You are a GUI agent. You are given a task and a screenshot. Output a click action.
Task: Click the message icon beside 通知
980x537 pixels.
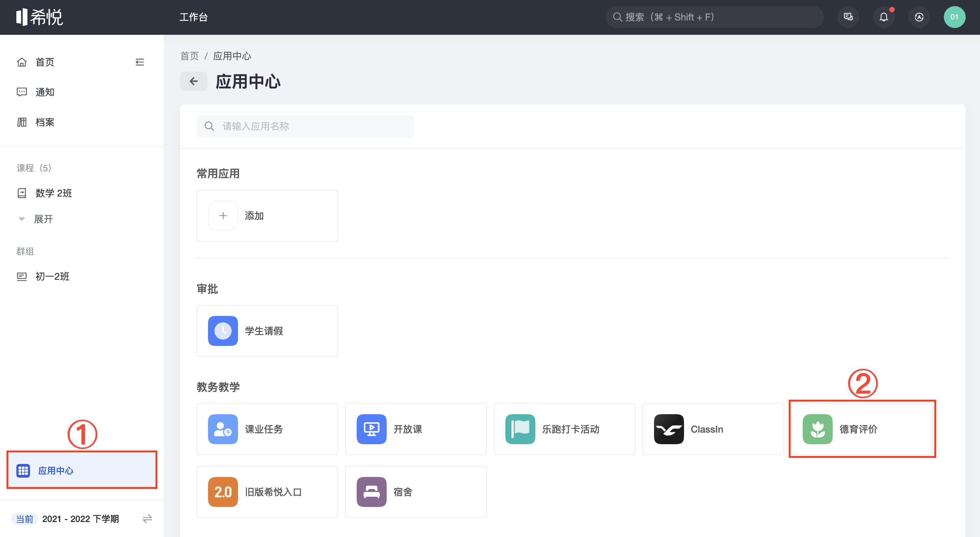tap(22, 92)
